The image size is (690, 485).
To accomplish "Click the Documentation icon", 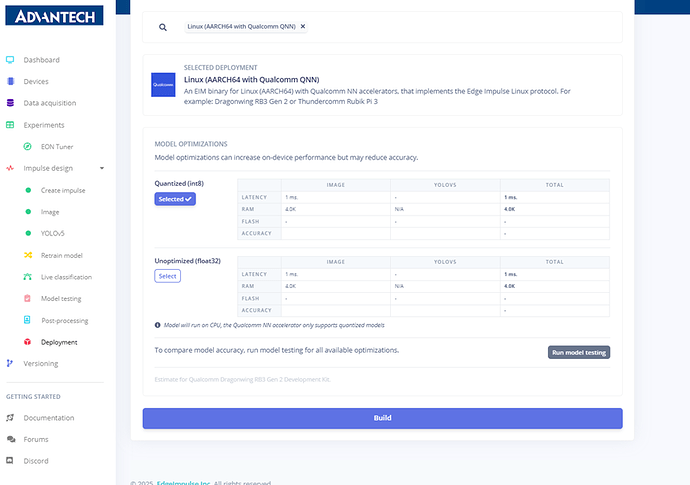I will [x=10, y=418].
